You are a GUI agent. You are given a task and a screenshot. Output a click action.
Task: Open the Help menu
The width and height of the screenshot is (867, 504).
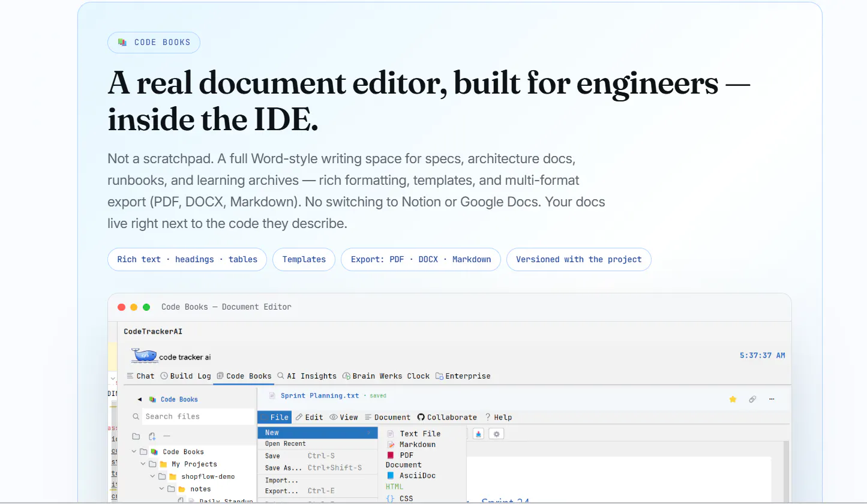click(x=499, y=418)
